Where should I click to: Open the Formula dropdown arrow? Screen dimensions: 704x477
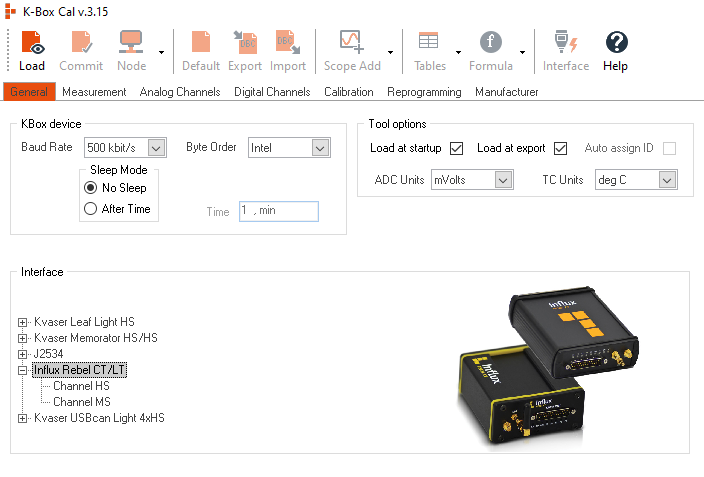pyautogui.click(x=523, y=52)
